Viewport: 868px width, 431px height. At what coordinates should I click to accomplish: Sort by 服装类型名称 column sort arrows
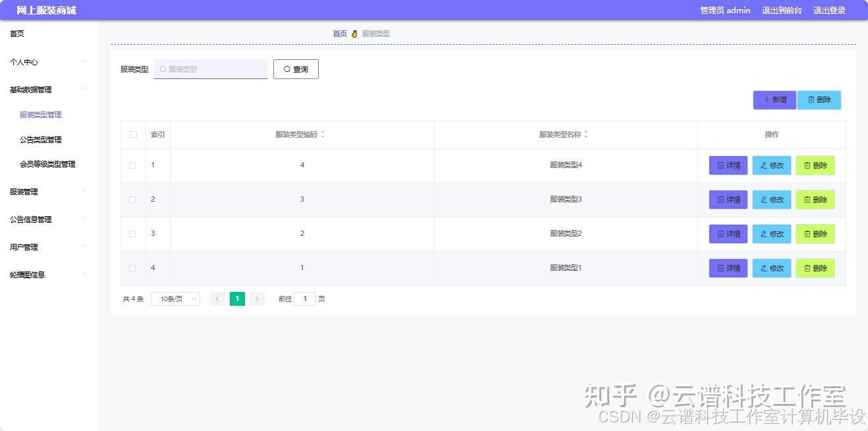pos(586,134)
